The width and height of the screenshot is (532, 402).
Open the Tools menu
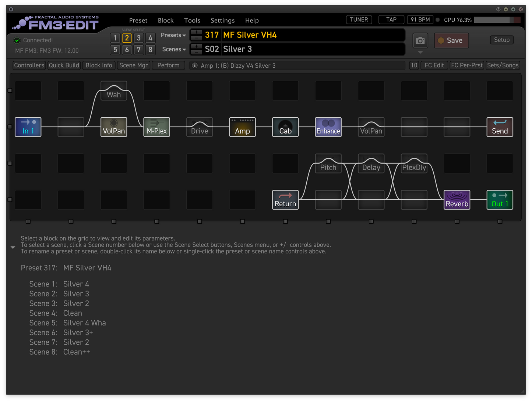(x=192, y=21)
